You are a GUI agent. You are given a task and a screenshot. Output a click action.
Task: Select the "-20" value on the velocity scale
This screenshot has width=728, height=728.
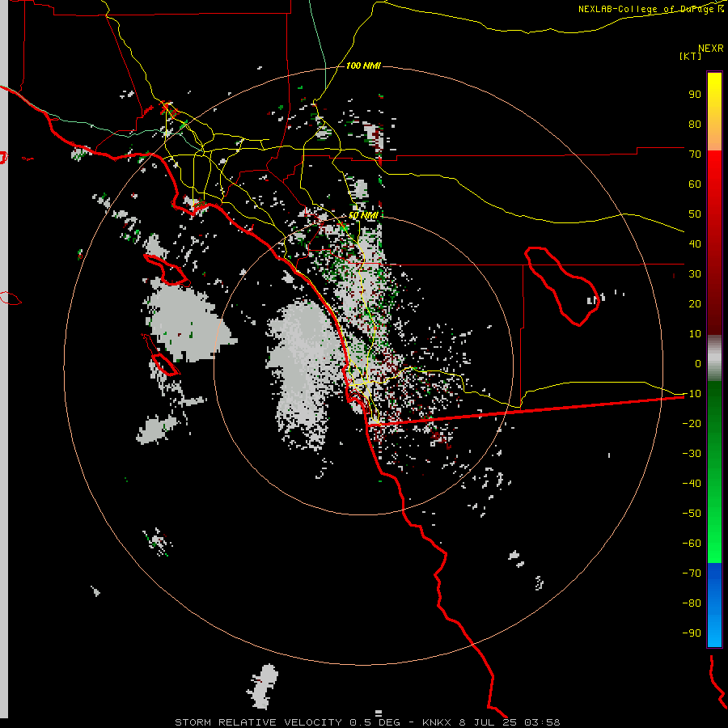[x=692, y=423]
